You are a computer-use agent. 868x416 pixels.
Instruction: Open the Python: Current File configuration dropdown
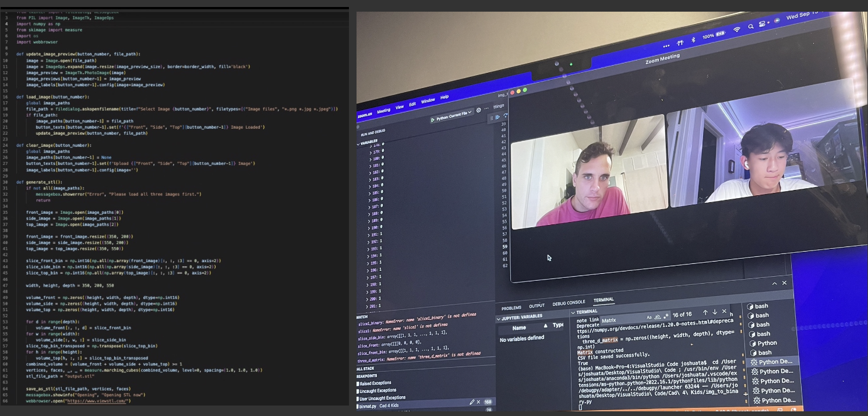(x=452, y=115)
